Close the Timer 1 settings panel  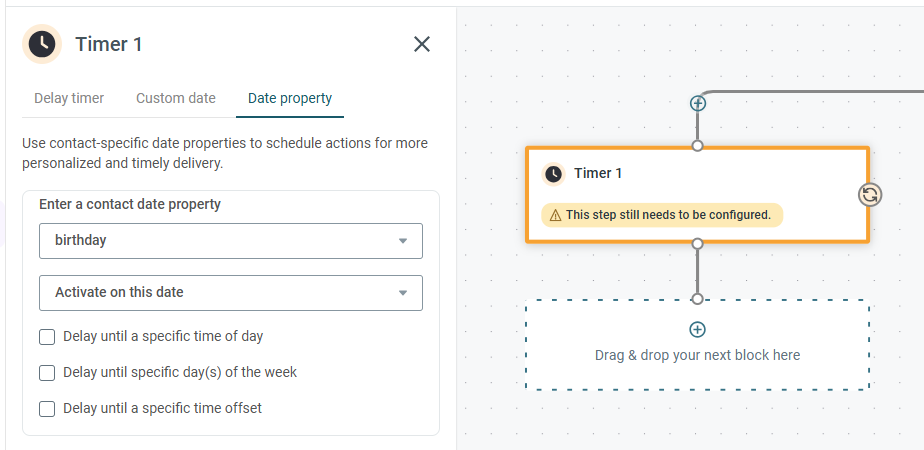[x=421, y=44]
